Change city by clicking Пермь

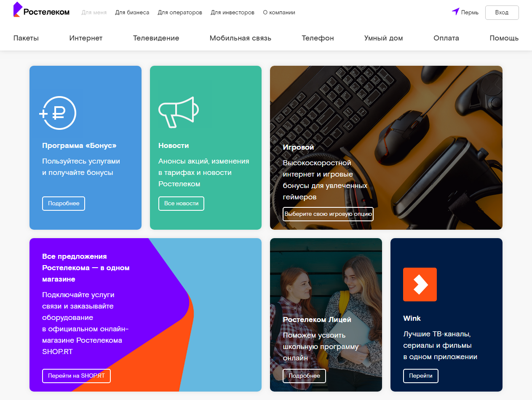(470, 13)
